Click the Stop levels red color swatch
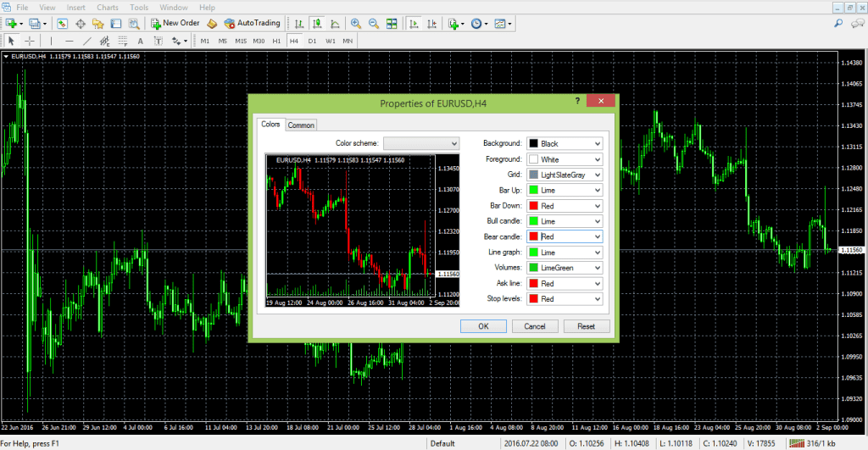 tap(534, 299)
